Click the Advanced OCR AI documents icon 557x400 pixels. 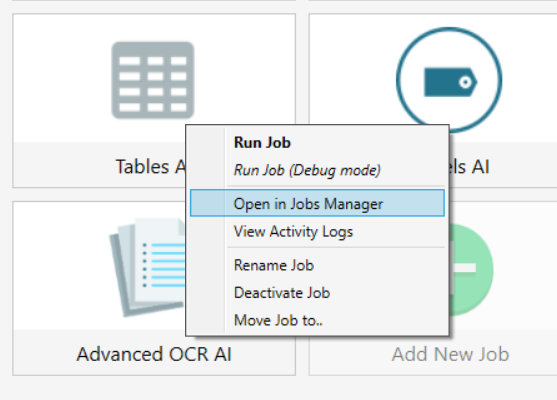(147, 266)
